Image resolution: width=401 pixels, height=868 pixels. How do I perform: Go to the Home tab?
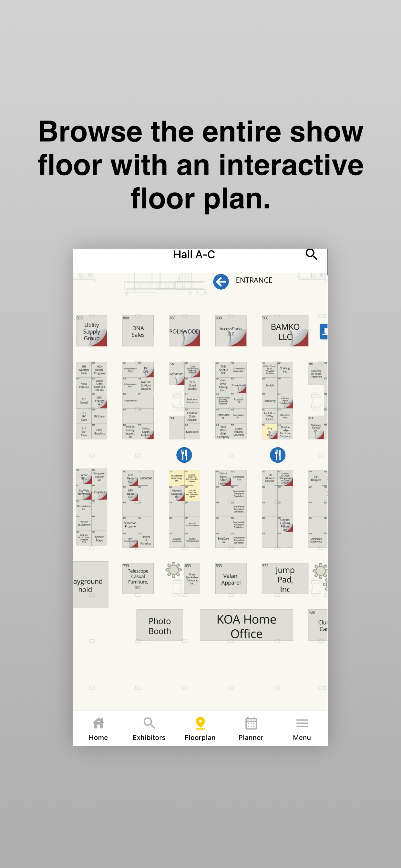[98, 728]
